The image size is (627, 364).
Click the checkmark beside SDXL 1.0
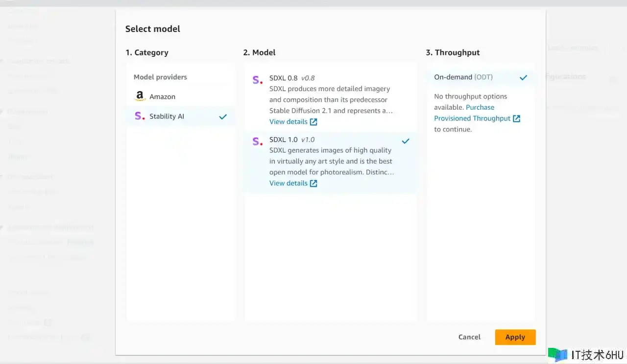[406, 141]
